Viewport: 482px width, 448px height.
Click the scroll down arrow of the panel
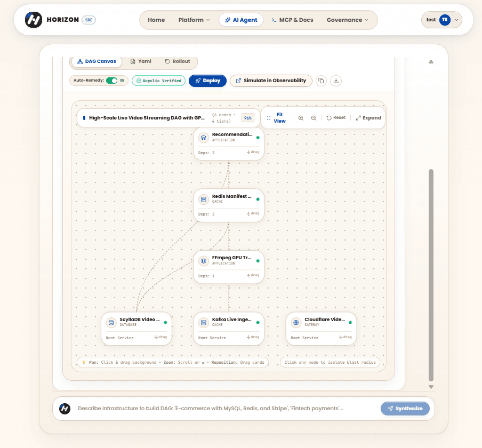(x=431, y=387)
